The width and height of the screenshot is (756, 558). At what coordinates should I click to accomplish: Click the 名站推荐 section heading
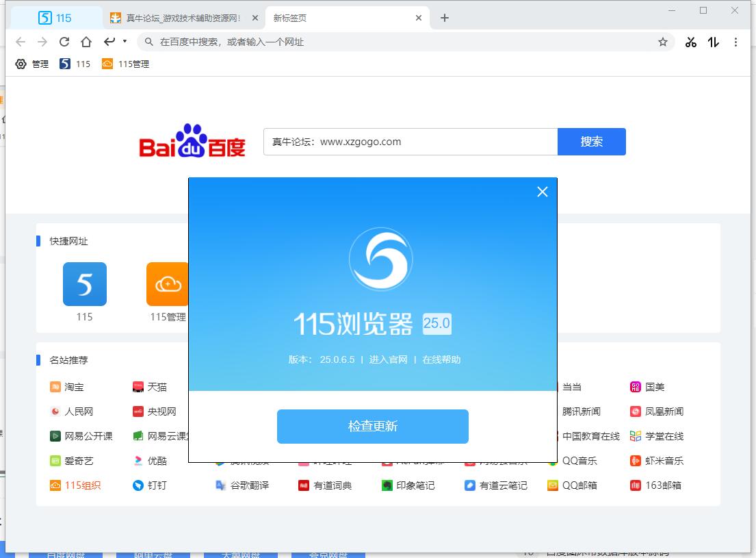point(68,360)
